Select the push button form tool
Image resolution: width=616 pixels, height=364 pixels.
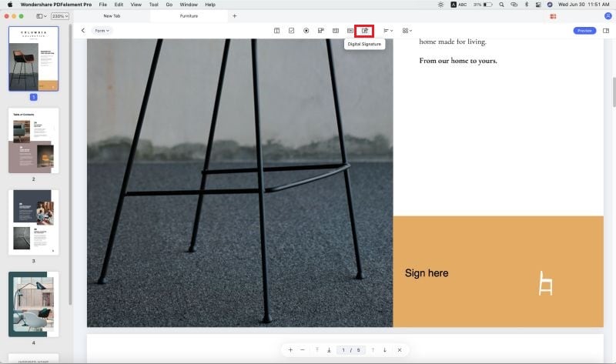click(350, 31)
